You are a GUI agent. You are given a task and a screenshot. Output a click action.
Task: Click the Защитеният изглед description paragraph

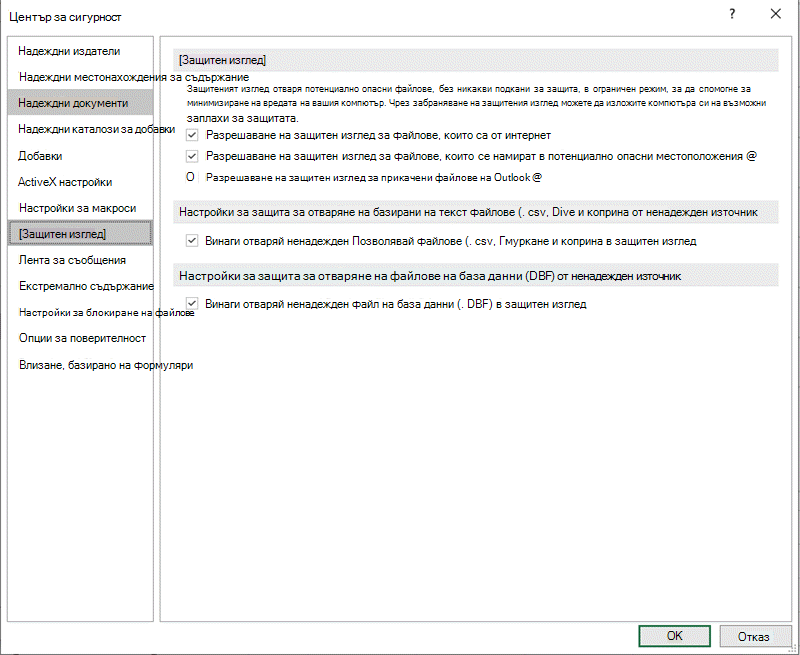point(476,104)
